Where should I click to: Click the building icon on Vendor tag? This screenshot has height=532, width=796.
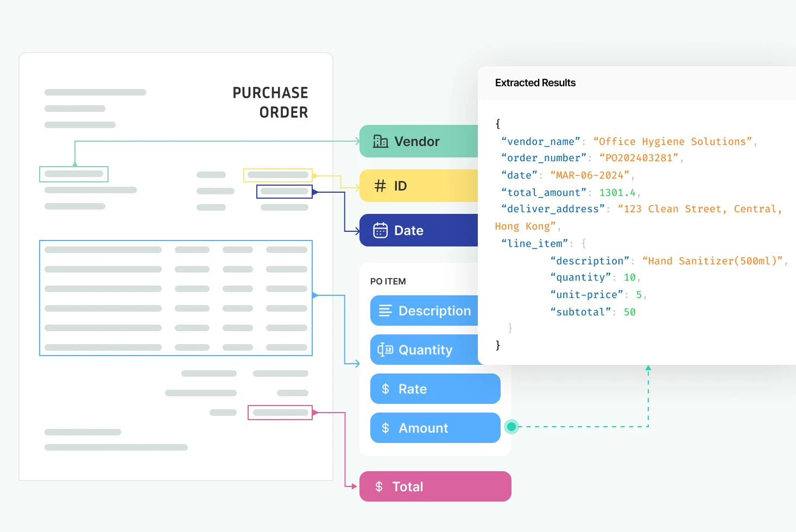[x=380, y=142]
